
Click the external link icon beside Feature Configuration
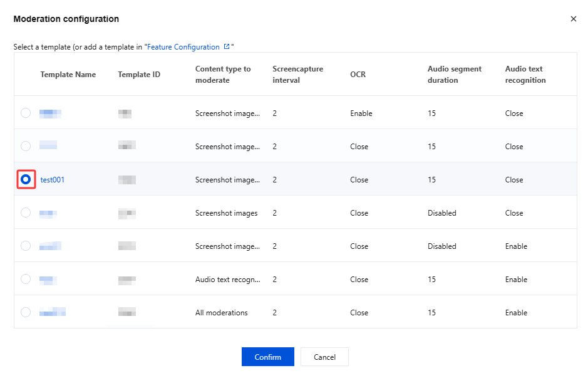point(227,47)
